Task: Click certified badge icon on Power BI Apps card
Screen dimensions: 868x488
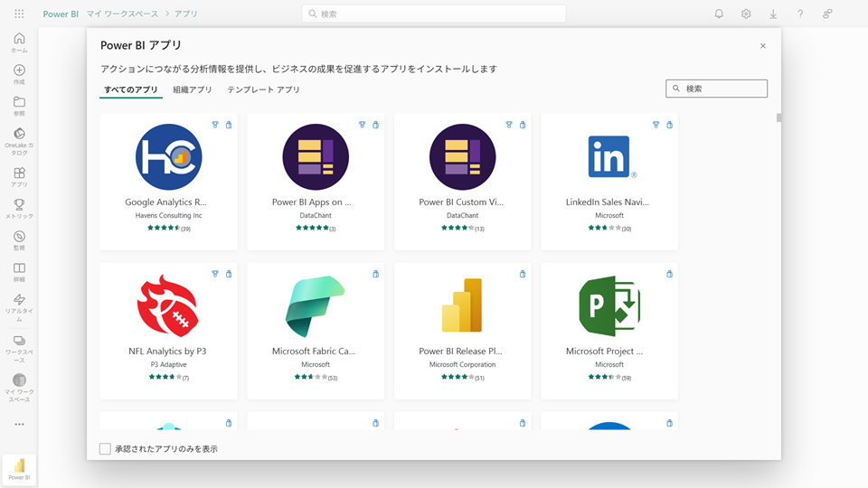Action: [362, 125]
